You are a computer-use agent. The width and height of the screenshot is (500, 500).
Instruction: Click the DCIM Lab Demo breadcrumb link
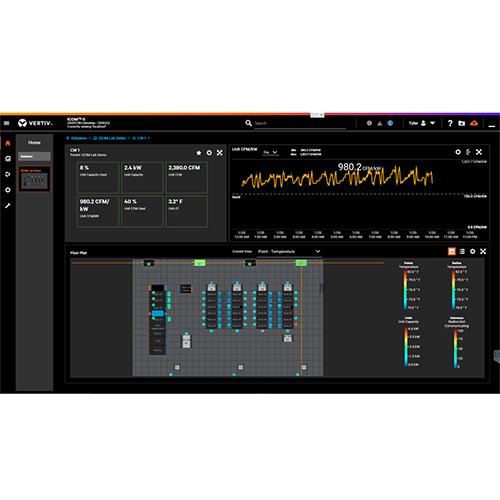pos(112,138)
